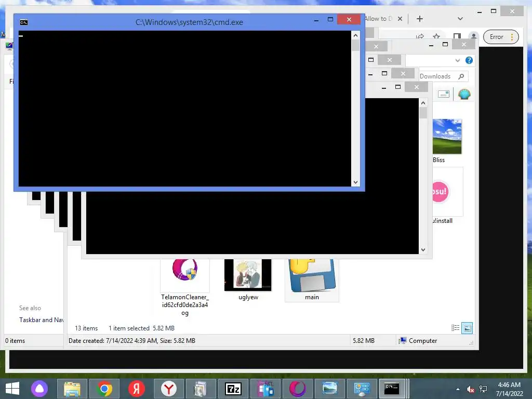Minimize the front cmd.exe window
Viewport: 532px width, 399px height.
(x=316, y=20)
